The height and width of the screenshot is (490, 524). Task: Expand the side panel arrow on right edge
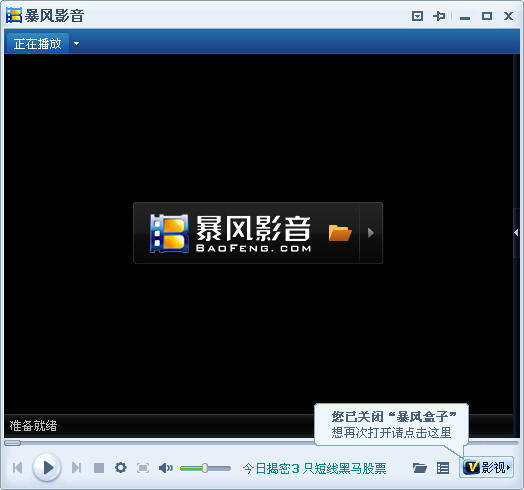[516, 233]
